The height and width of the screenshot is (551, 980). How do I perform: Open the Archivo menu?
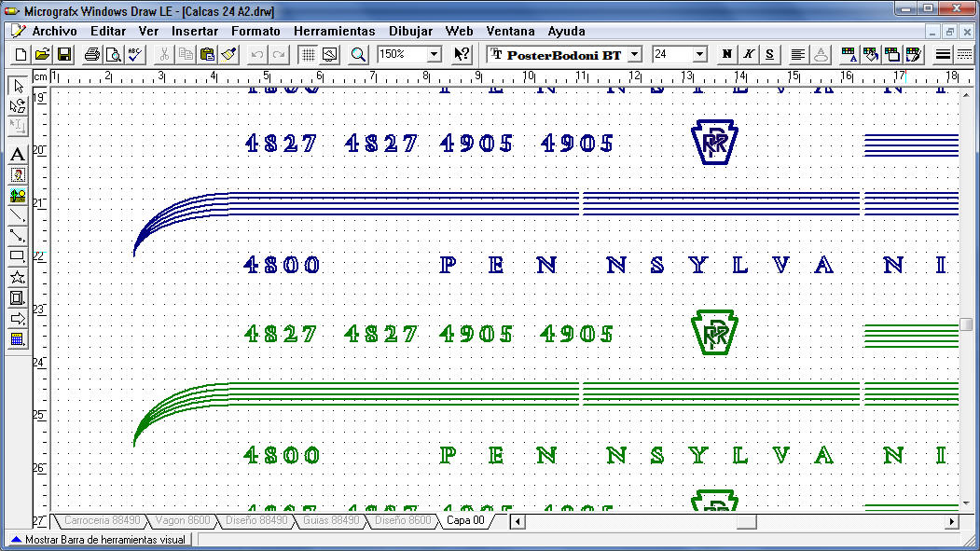54,31
